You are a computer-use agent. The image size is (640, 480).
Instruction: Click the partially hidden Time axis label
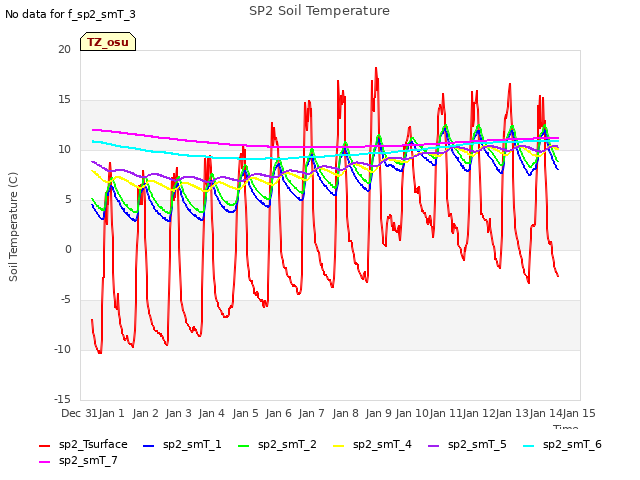(x=566, y=427)
